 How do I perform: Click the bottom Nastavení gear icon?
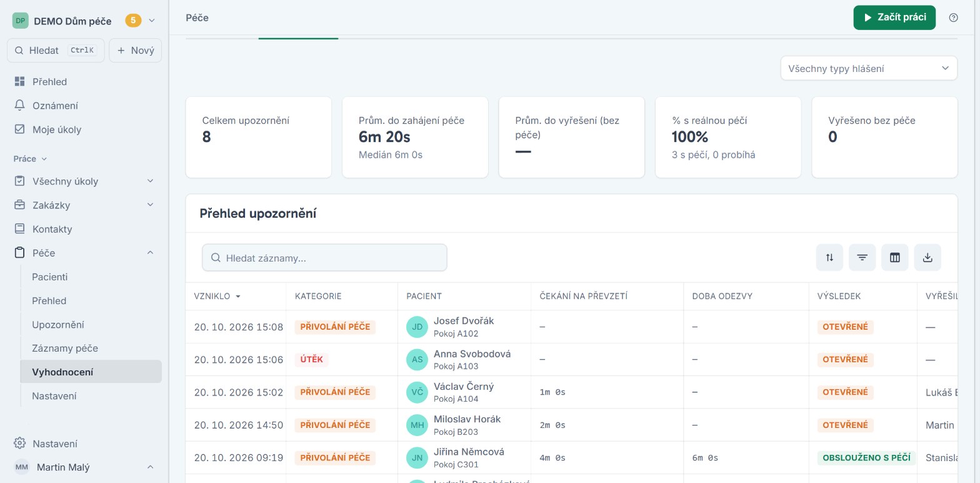click(x=19, y=444)
